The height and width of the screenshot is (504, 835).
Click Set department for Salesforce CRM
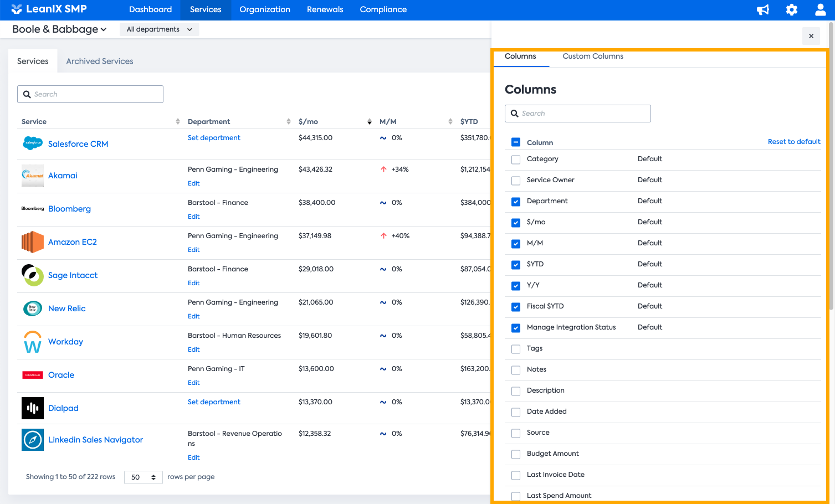tap(214, 138)
